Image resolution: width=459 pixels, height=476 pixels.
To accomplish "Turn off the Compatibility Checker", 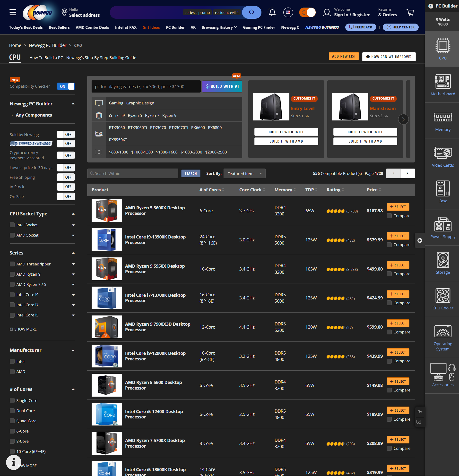I will point(66,86).
